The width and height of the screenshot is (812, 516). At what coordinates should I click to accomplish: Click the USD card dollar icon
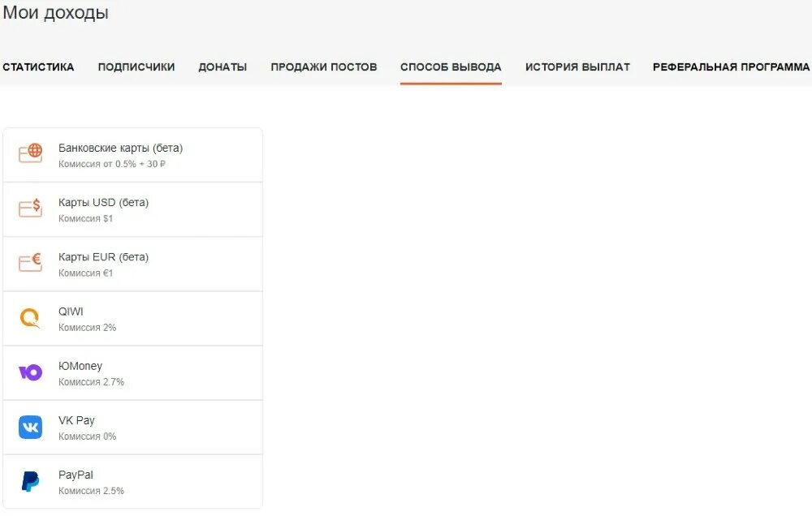[x=31, y=208]
